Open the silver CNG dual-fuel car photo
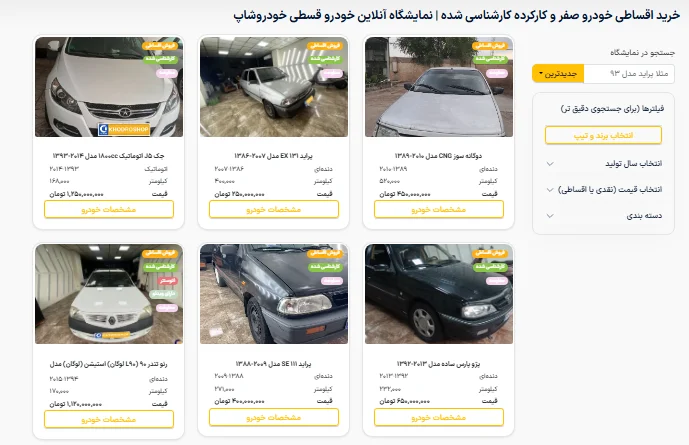Viewport: 689px width, 445px height. pyautogui.click(x=439, y=87)
